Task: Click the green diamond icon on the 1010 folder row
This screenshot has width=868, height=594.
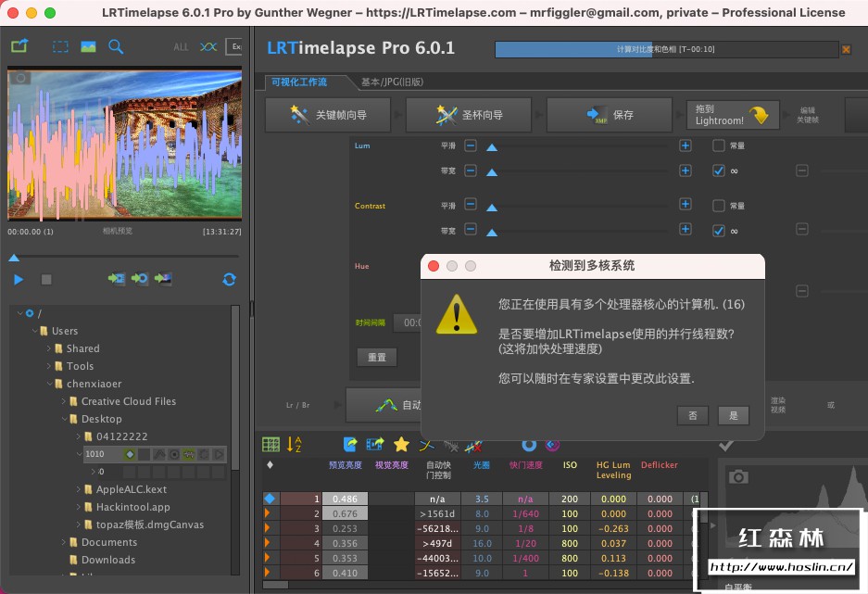Action: pos(130,454)
